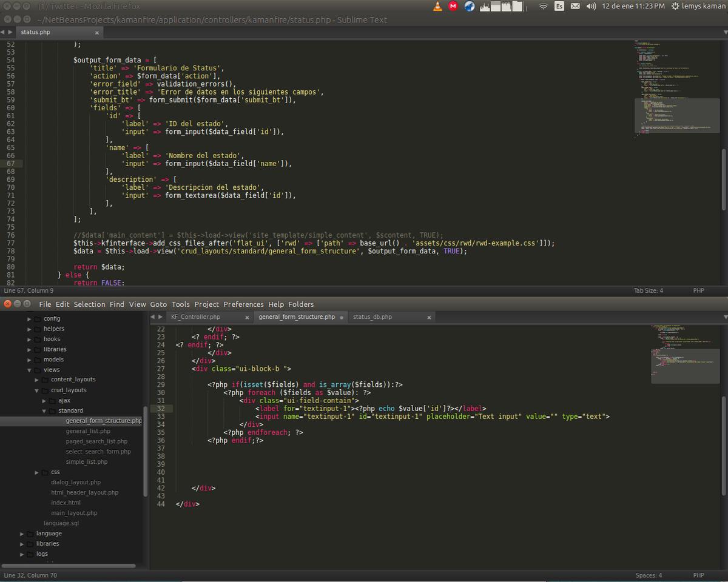Open the File menu

click(x=45, y=304)
